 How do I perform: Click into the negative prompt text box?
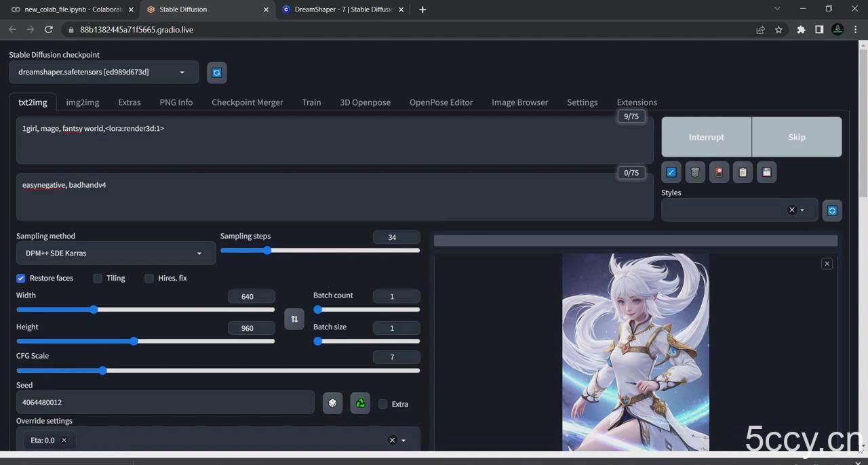point(335,197)
